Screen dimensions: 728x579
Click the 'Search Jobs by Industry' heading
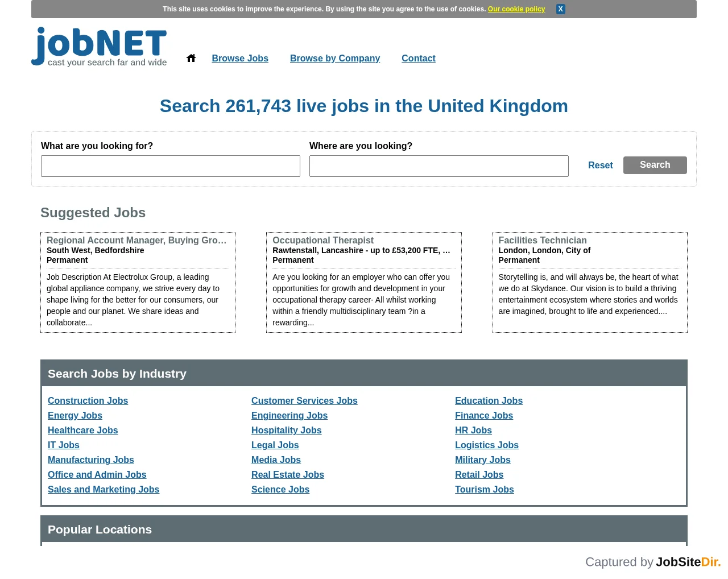tap(117, 374)
